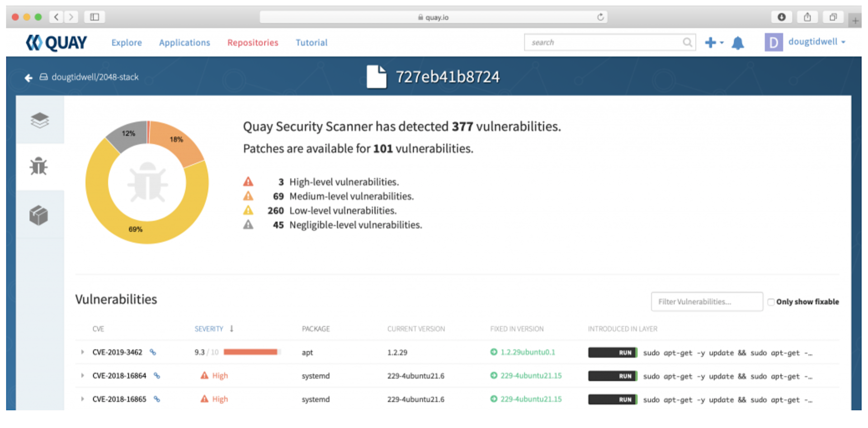Open the dougtidwell user menu
Image resolution: width=868 pixels, height=428 pixels.
(x=816, y=42)
